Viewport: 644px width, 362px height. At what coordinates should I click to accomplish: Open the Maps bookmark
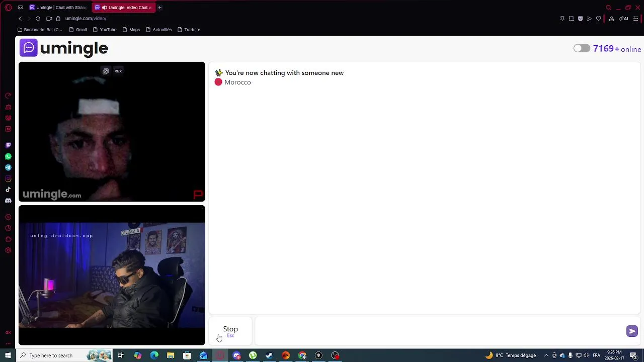[x=131, y=30]
